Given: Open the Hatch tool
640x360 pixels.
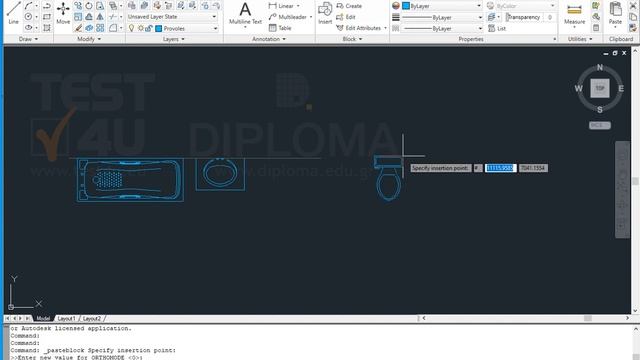Looking at the screenshot, I should click(47, 28).
